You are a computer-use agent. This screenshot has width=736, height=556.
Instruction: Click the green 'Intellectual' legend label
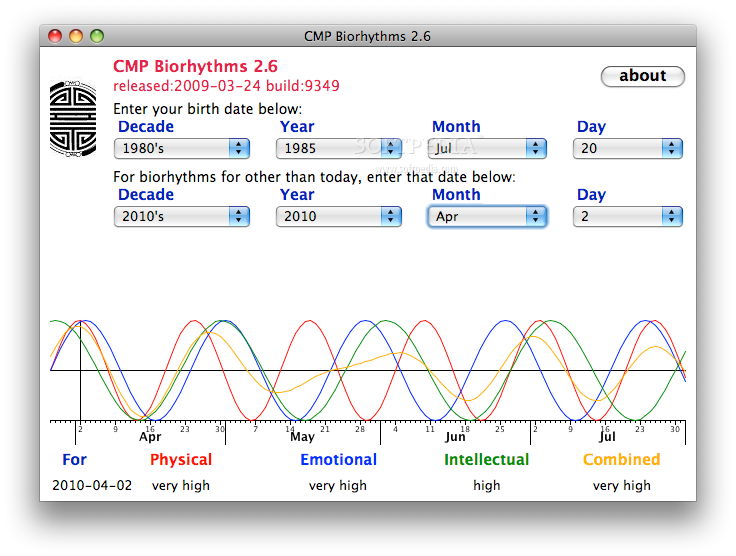486,459
